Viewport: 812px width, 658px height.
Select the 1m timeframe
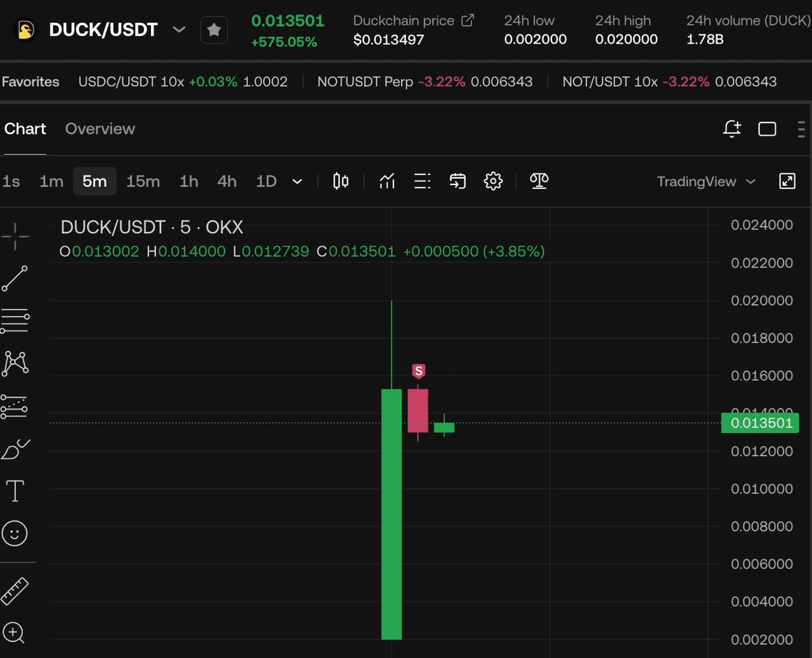(x=51, y=181)
